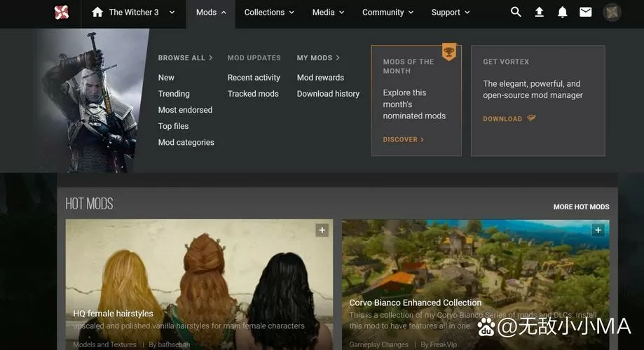
Task: Expand the Collections menu
Action: 269,13
